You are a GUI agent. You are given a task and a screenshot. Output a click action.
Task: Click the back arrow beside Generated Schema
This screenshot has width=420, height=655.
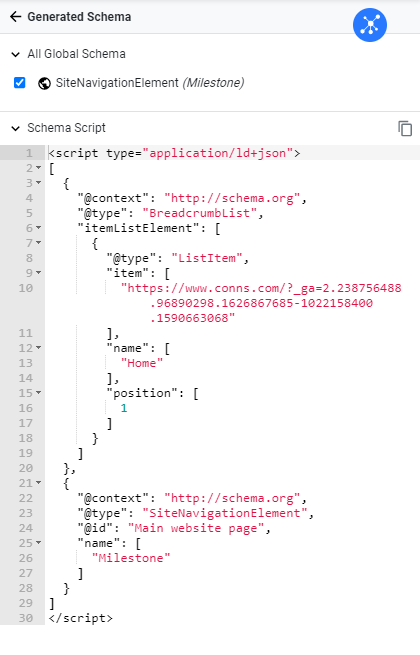click(15, 17)
